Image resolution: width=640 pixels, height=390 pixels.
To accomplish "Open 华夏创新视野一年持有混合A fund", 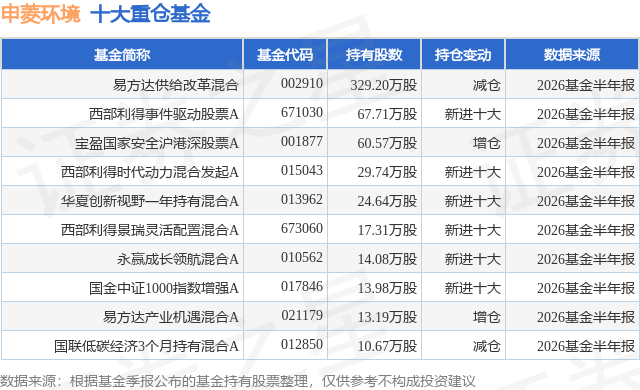I will pyautogui.click(x=150, y=201).
